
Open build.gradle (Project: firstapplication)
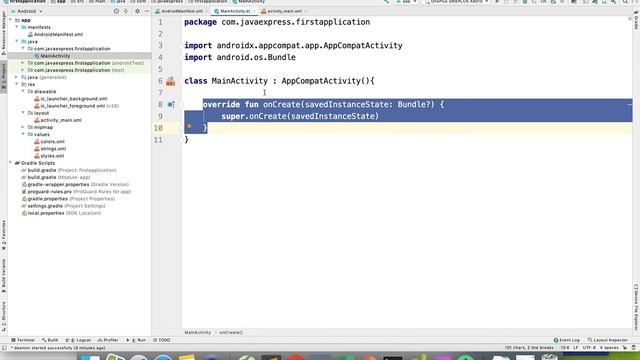click(69, 170)
